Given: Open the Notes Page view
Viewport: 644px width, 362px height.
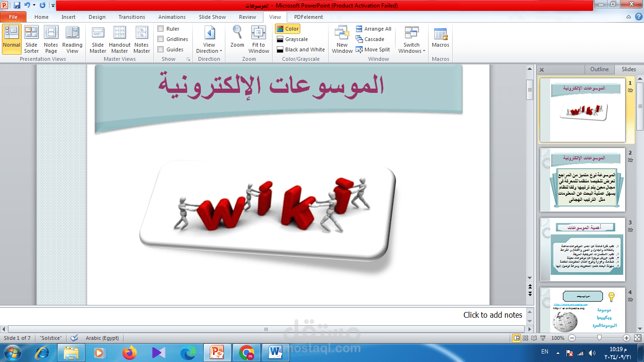Looking at the screenshot, I should point(51,39).
